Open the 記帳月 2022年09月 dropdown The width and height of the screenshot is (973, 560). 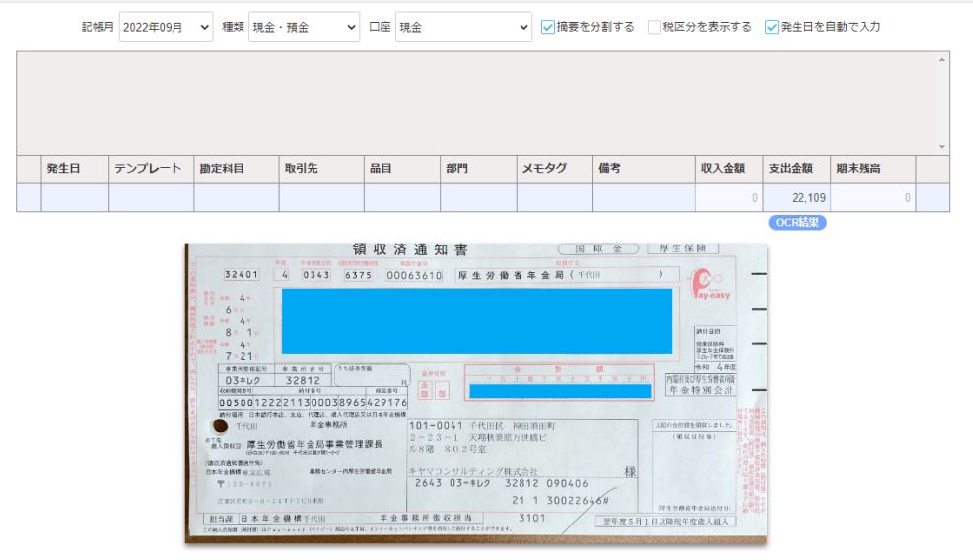tap(166, 27)
